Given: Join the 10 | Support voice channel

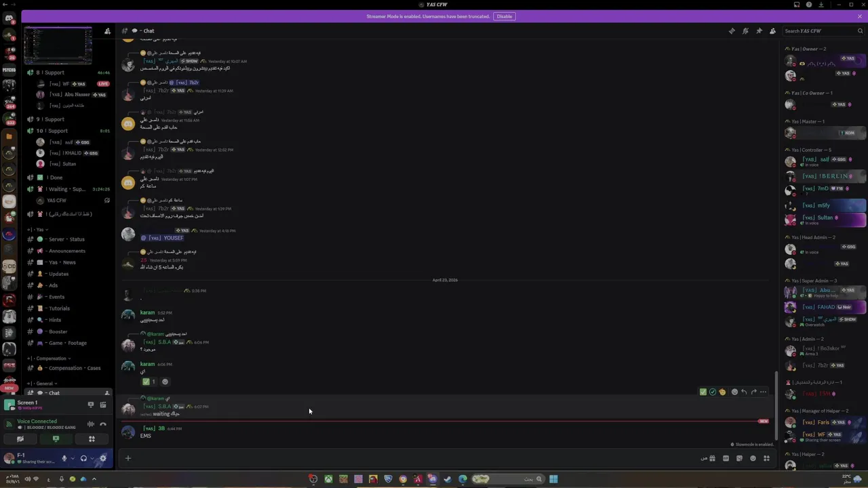Looking at the screenshot, I should point(68,131).
